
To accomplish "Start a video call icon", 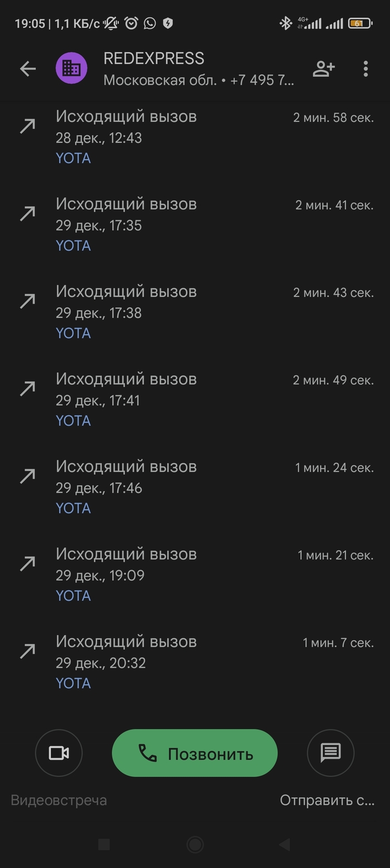I will [x=58, y=753].
